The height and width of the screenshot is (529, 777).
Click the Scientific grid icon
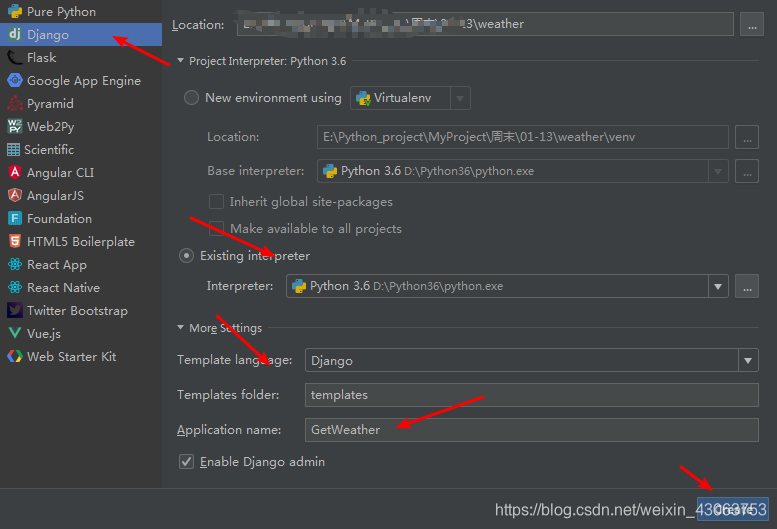click(13, 149)
